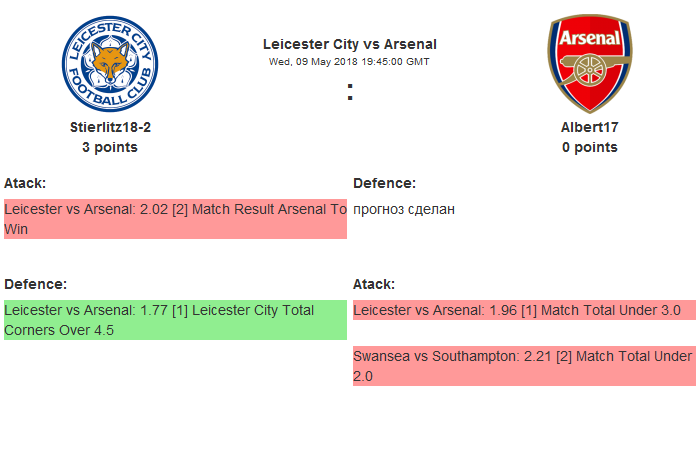Click the 3 points label
This screenshot has height=460, width=700.
(x=110, y=147)
